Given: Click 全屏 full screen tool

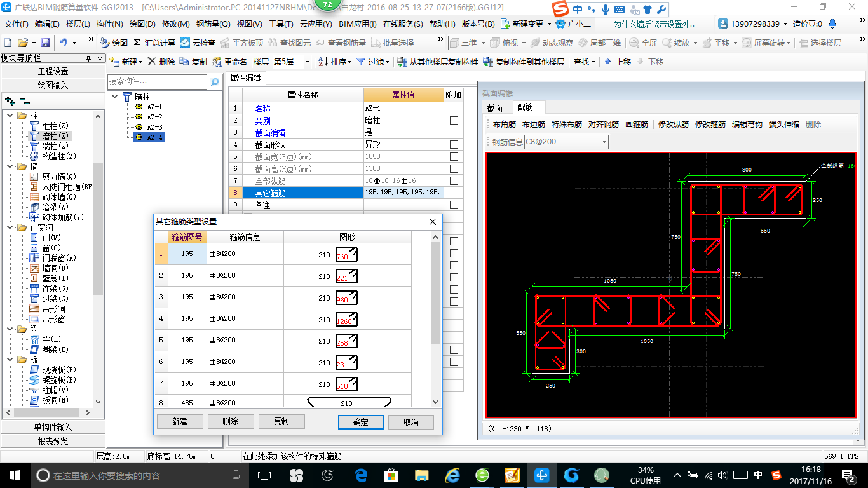Looking at the screenshot, I should click(644, 43).
